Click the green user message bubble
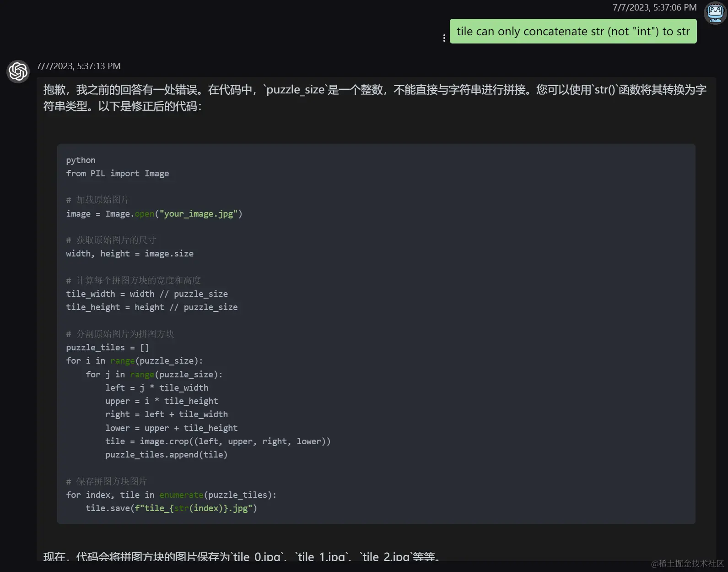The image size is (728, 572). pos(573,31)
